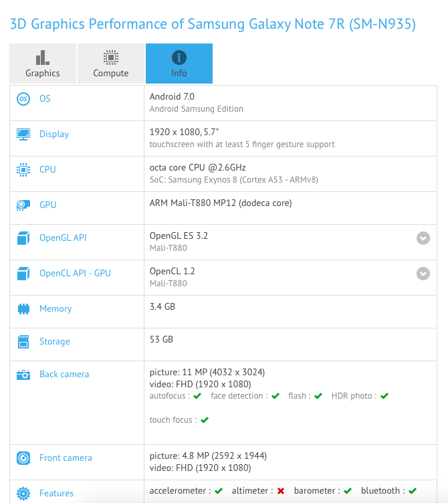Click the altimeter red cross mark
The image size is (448, 503).
point(281,491)
